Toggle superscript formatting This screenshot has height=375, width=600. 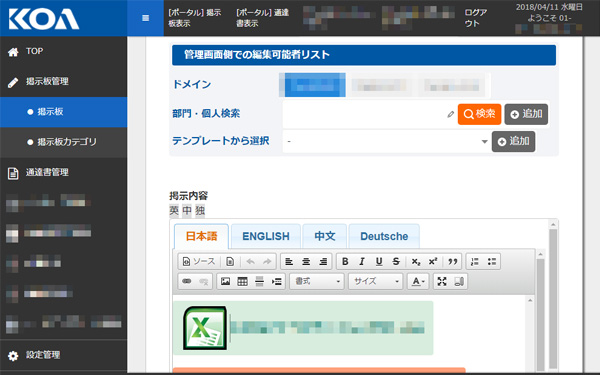(433, 262)
